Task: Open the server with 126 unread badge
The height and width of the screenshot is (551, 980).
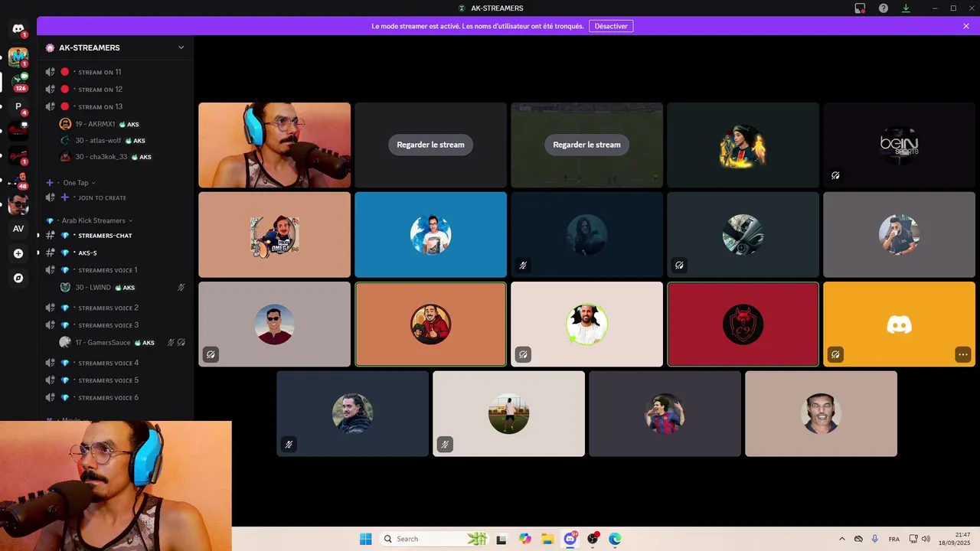Action: [18, 81]
